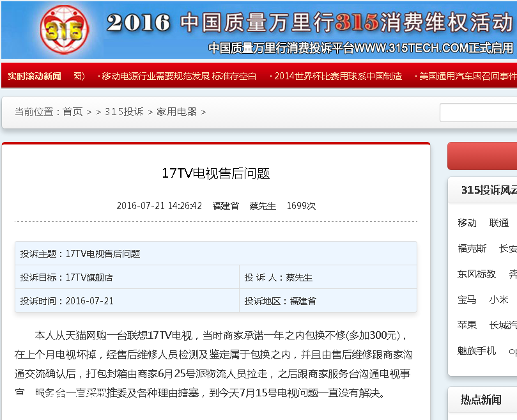Click the article title 17TV电视售后问题

coord(216,173)
